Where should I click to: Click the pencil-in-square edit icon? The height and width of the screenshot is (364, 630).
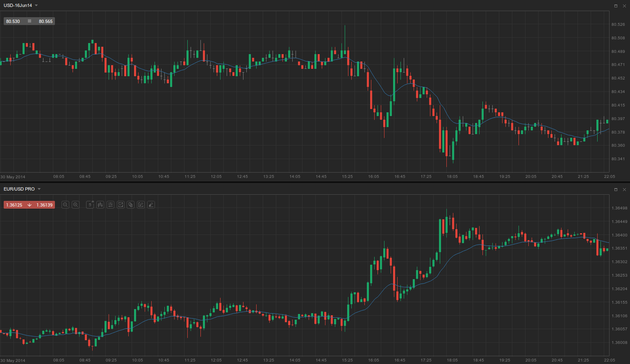pyautogui.click(x=141, y=205)
